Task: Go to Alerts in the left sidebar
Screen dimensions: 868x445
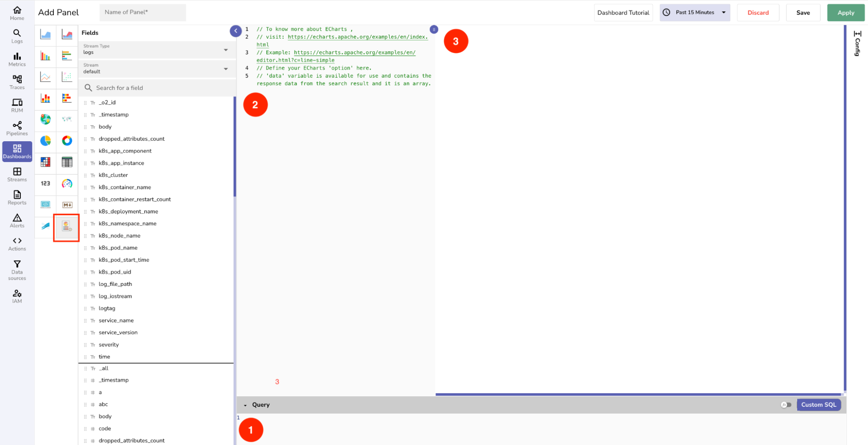Action: (17, 221)
